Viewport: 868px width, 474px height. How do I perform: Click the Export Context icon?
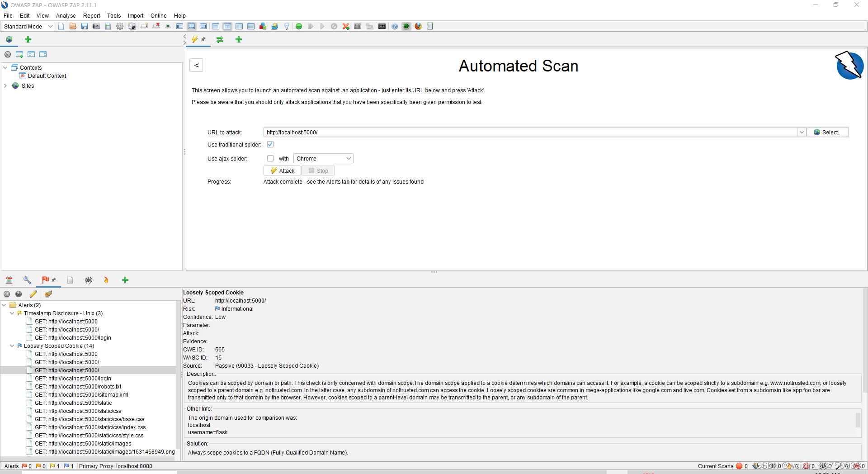(43, 54)
